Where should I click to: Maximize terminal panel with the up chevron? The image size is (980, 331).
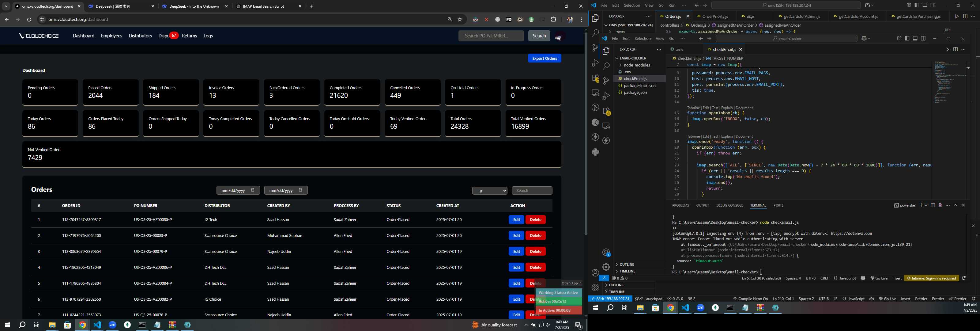[955, 205]
